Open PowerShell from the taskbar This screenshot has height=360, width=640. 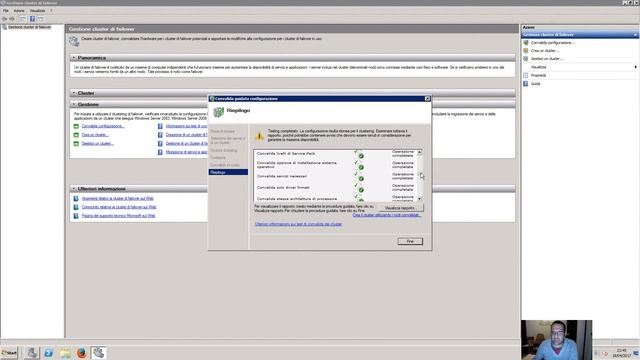pos(48,353)
